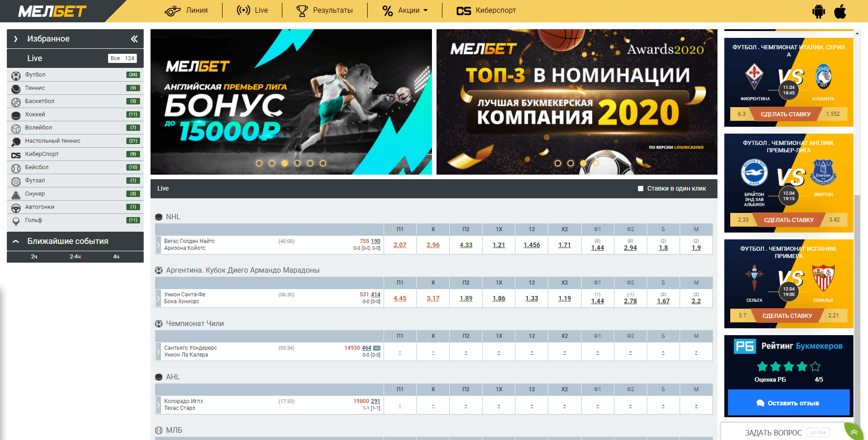The width and height of the screenshot is (868, 440).
Task: Select the Baseball icon in sidebar
Action: [x=16, y=168]
